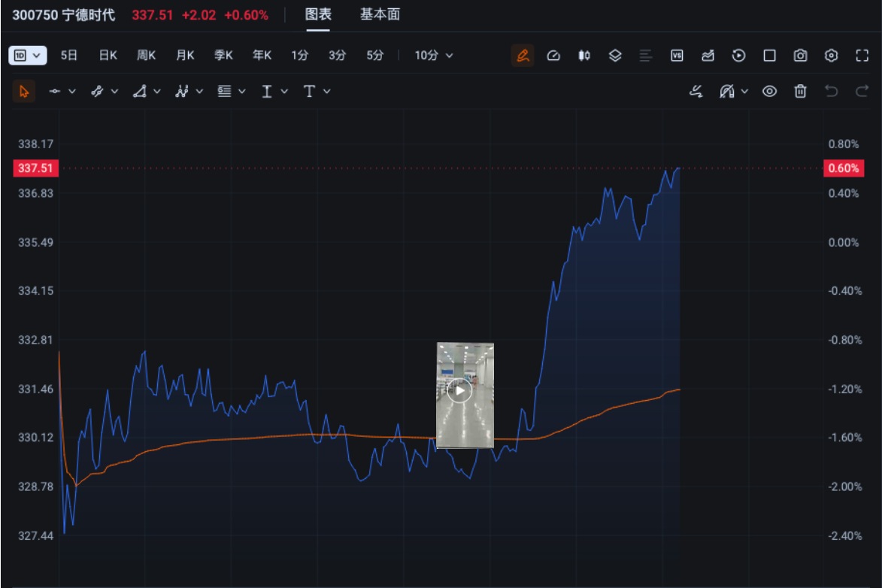Click the red 337.51 price label
Screen dimensions: 882x588
(x=35, y=168)
